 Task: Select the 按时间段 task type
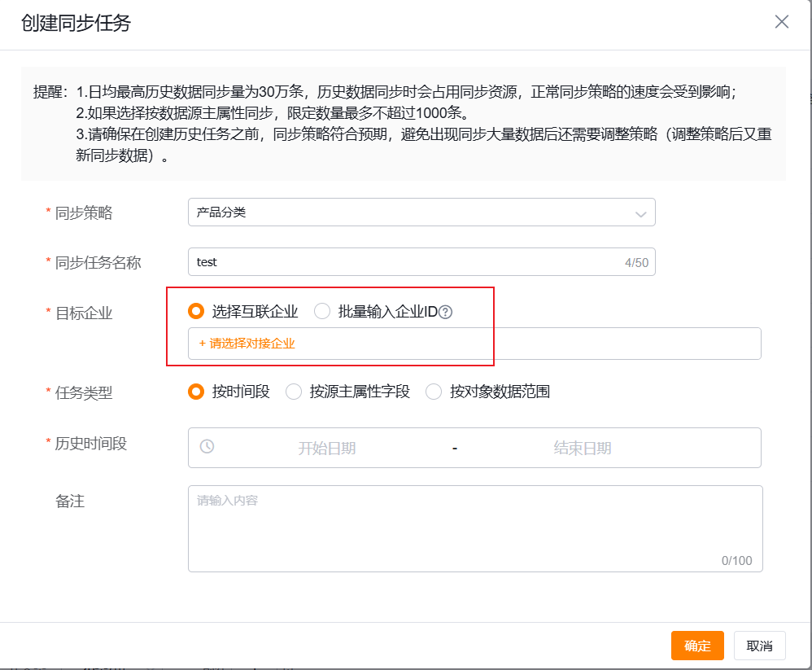coord(195,392)
